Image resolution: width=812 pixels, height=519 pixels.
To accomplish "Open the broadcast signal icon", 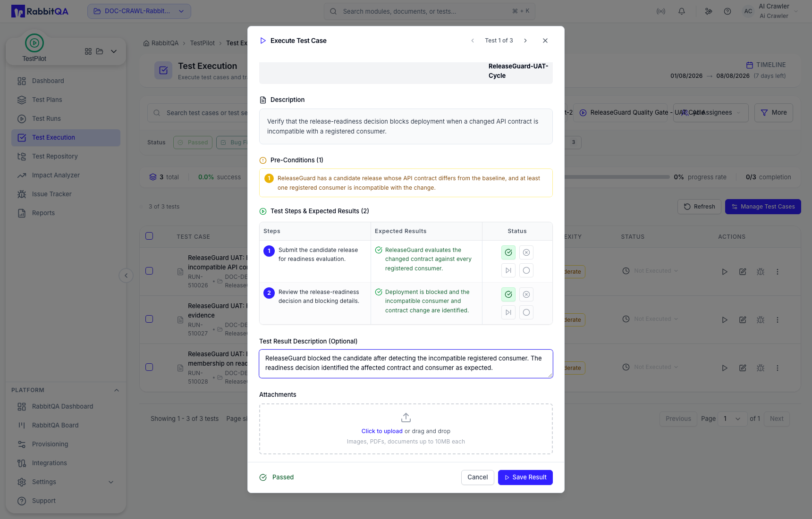I will 661,11.
